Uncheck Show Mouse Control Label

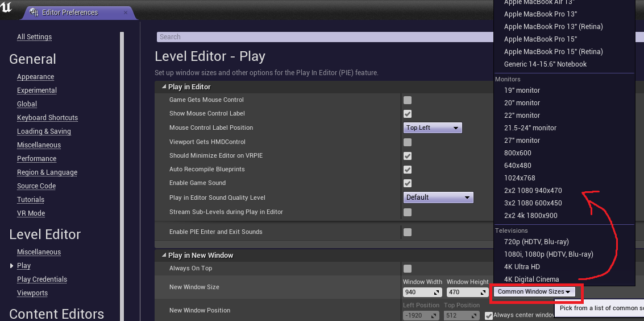[408, 114]
